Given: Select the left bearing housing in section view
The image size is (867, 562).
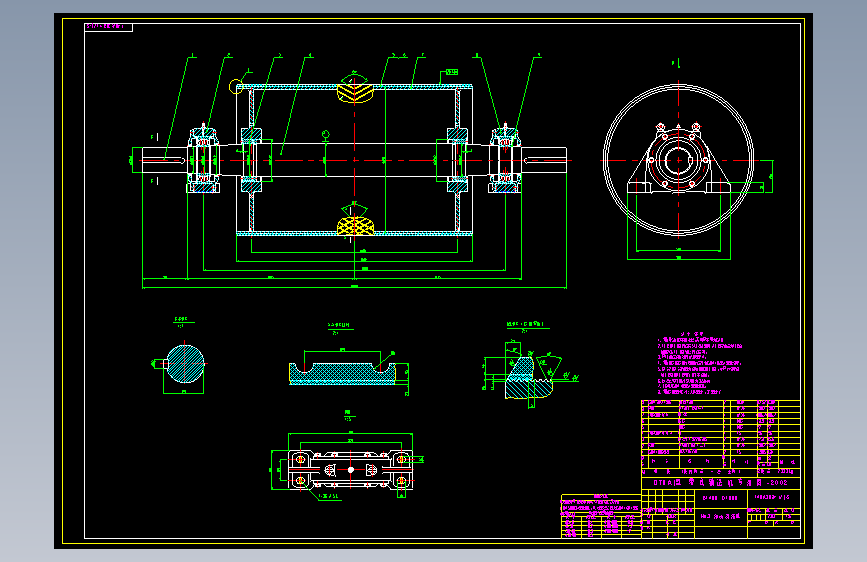Looking at the screenshot, I should 203,160.
